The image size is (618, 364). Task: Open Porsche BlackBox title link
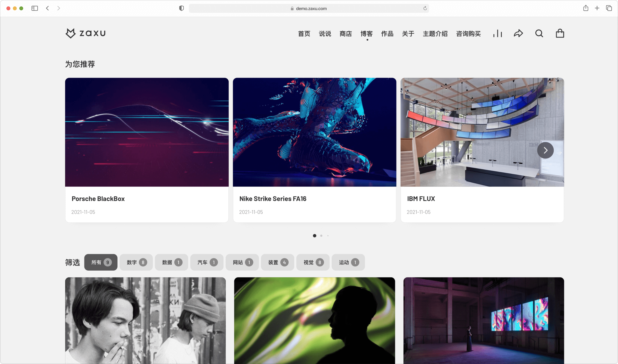(98, 199)
